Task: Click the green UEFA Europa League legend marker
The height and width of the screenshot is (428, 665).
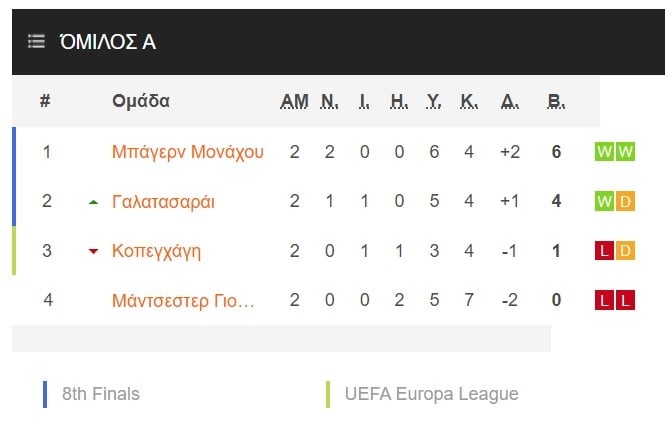Action: pyautogui.click(x=328, y=394)
